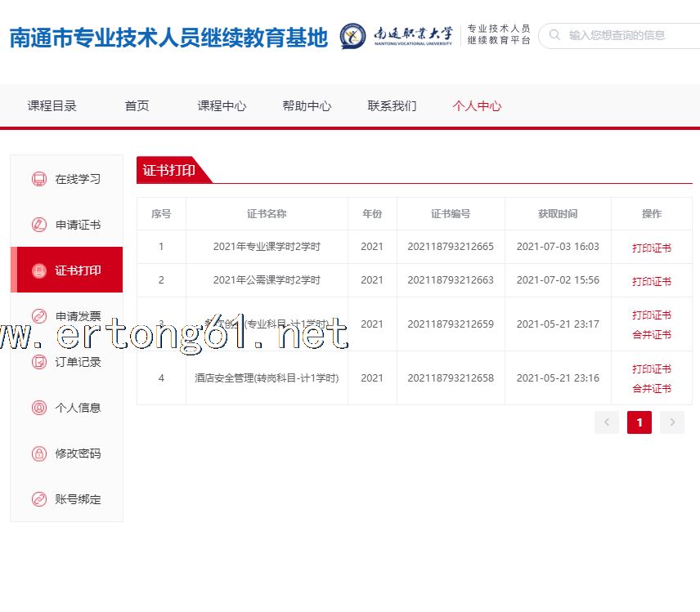This screenshot has width=700, height=612.
Task: Click the account binding (账号绑定) link icon
Action: 39,499
